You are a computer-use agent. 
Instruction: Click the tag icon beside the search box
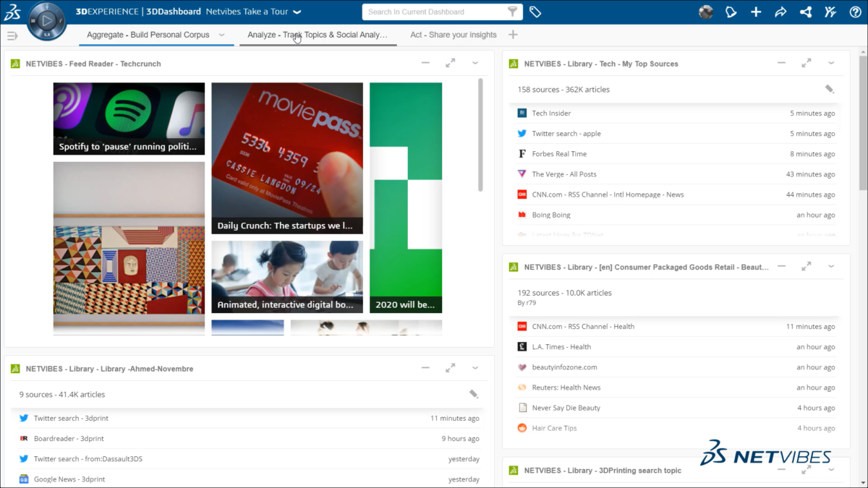coord(535,12)
